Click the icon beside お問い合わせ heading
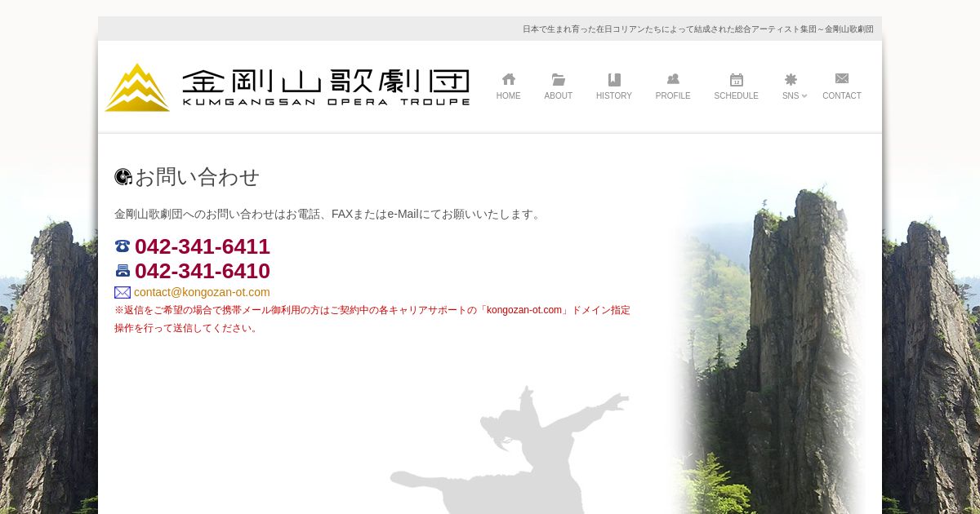This screenshot has height=514, width=980. [123, 177]
